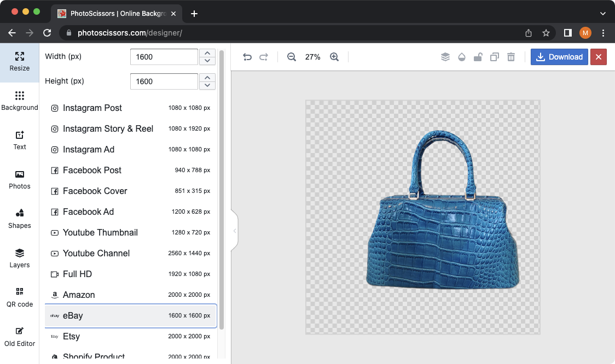Select the Text tool
Viewport: 615px width, 364px height.
[20, 140]
